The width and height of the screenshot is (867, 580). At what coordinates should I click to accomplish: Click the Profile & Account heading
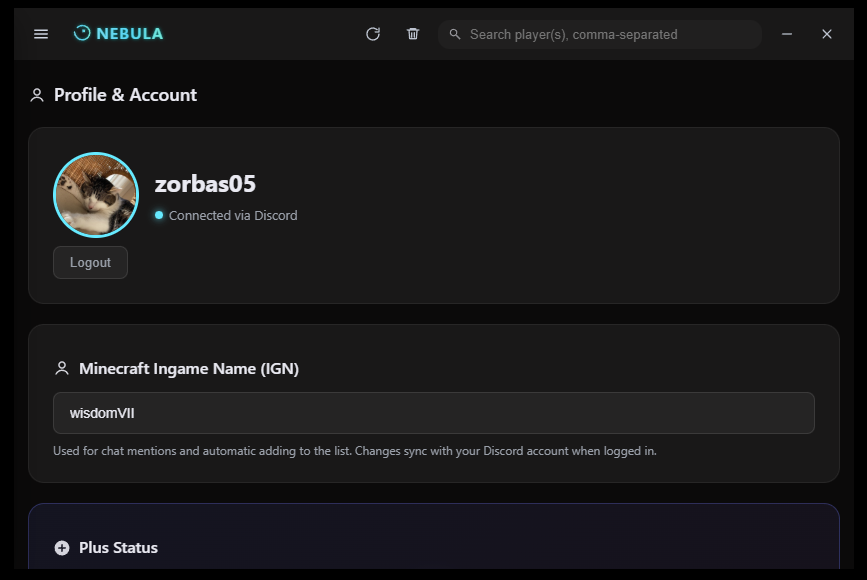(125, 94)
